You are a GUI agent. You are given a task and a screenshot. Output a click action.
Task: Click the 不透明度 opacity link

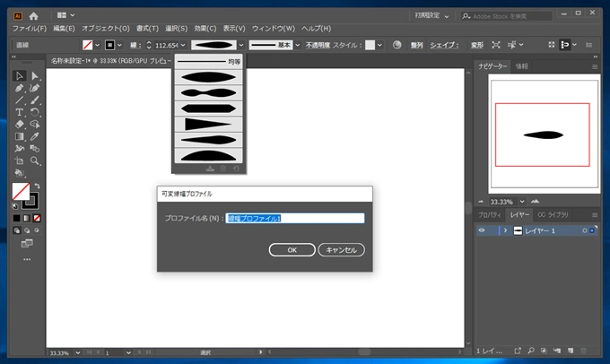click(x=318, y=45)
